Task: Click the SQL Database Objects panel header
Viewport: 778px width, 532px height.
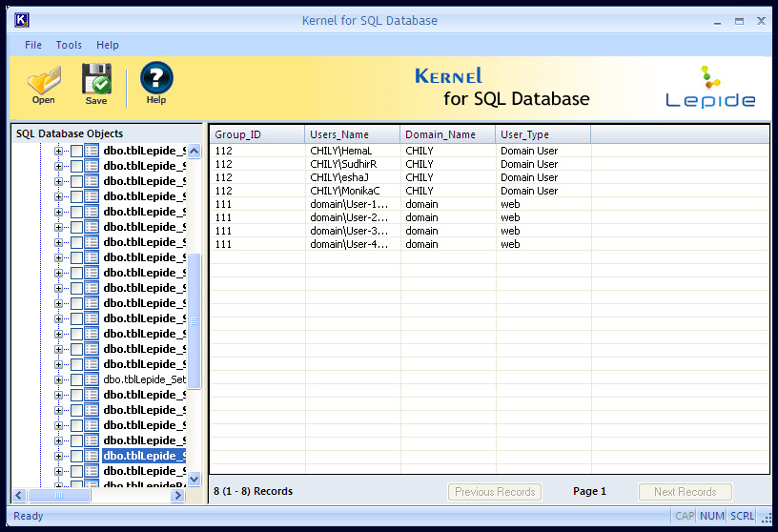Action: point(107,134)
